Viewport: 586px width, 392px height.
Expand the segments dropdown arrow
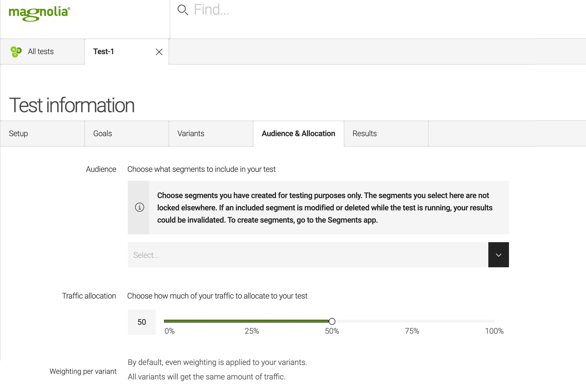point(498,255)
